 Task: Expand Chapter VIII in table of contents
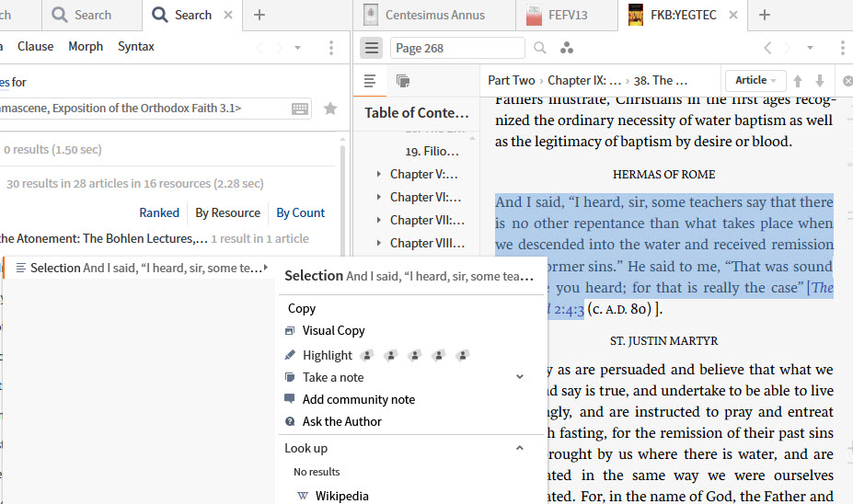tap(378, 243)
